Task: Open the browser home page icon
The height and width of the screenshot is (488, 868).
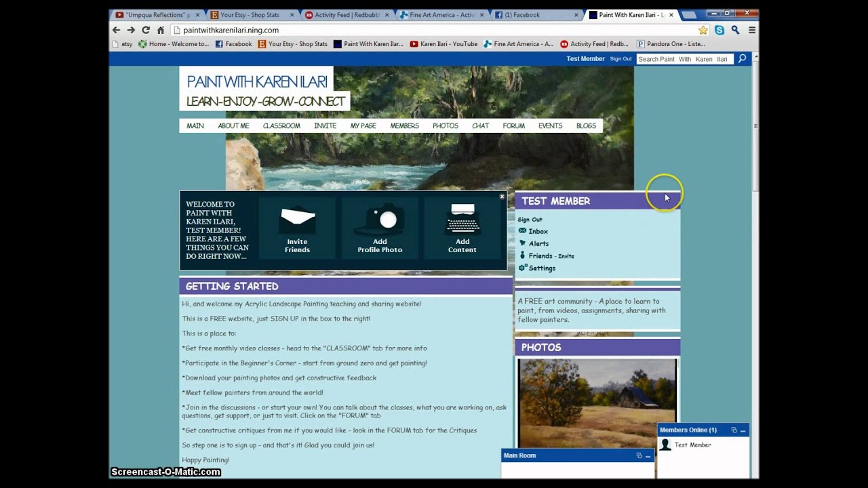Action: coord(161,30)
